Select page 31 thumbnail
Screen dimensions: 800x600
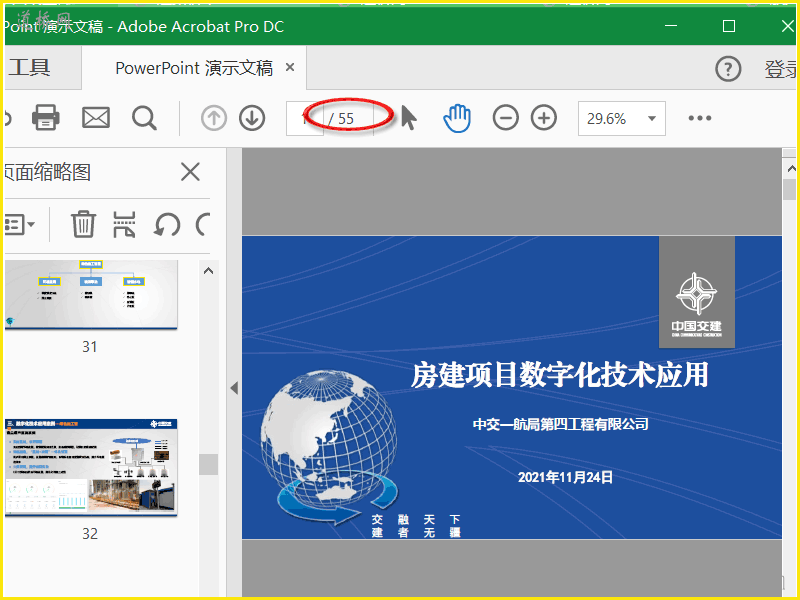tap(91, 294)
